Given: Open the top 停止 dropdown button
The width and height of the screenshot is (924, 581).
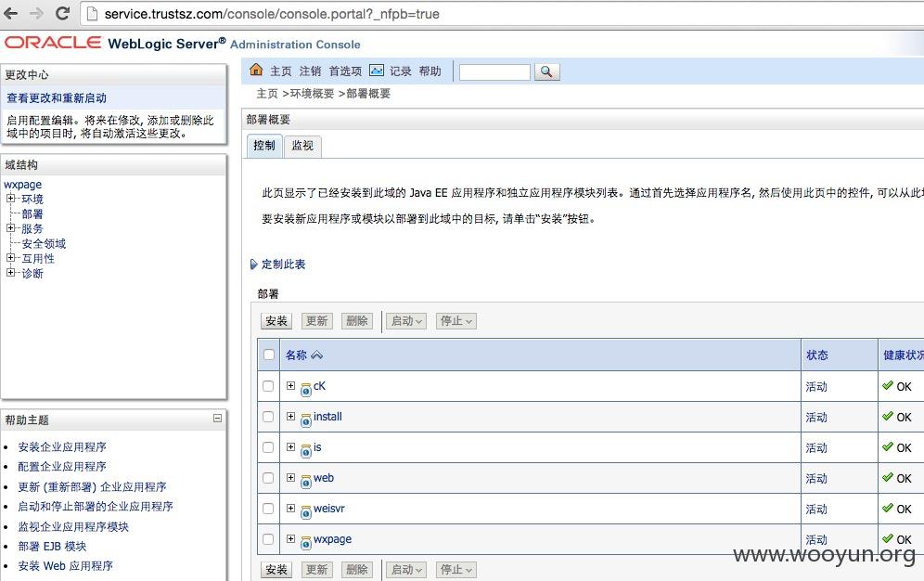Looking at the screenshot, I should pos(456,321).
